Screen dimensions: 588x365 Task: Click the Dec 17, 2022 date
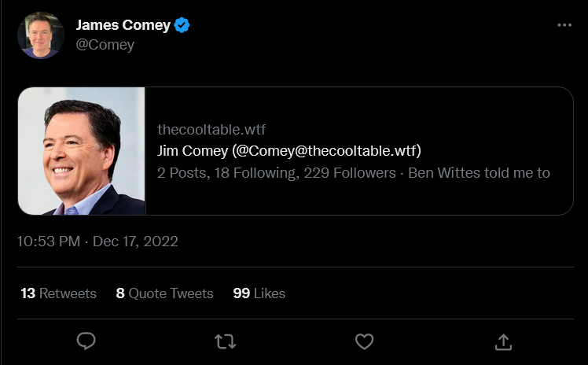coord(135,241)
